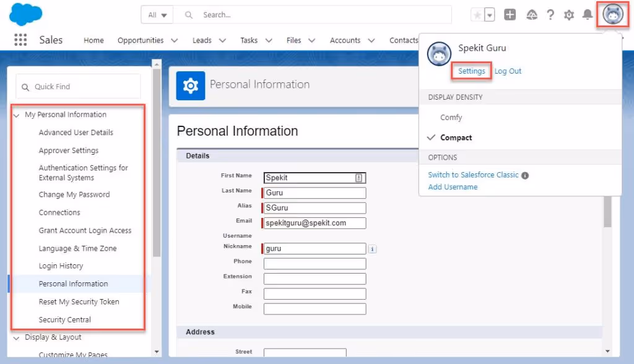Open Language & Time Zone
Image resolution: width=634 pixels, height=364 pixels.
point(77,248)
